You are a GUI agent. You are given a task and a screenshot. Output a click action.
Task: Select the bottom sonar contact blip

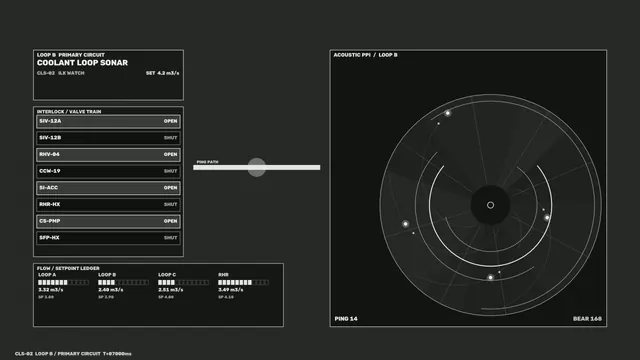tap(491, 278)
